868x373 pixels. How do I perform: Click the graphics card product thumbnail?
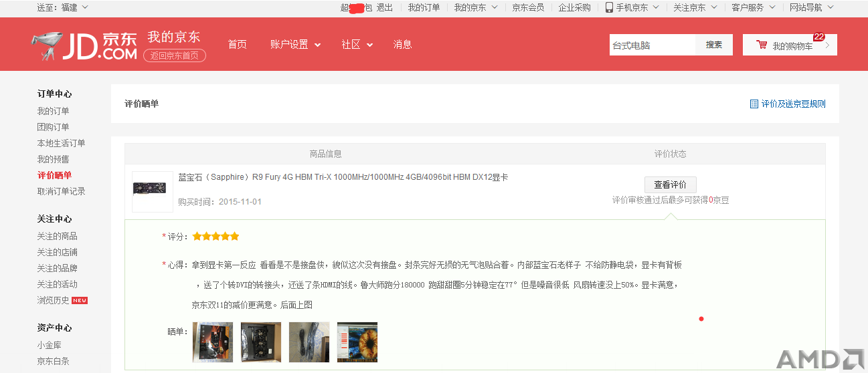coord(153,191)
